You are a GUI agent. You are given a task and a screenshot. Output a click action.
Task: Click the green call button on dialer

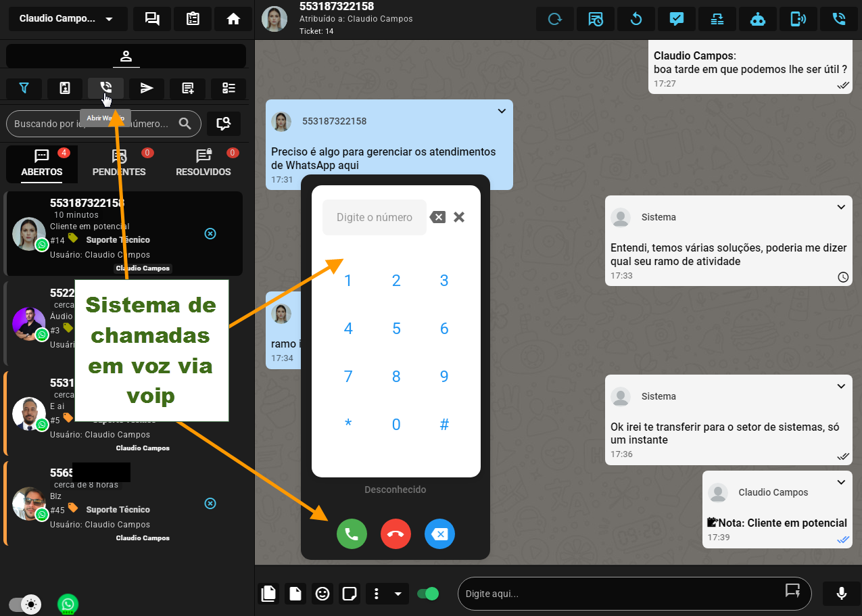point(352,534)
